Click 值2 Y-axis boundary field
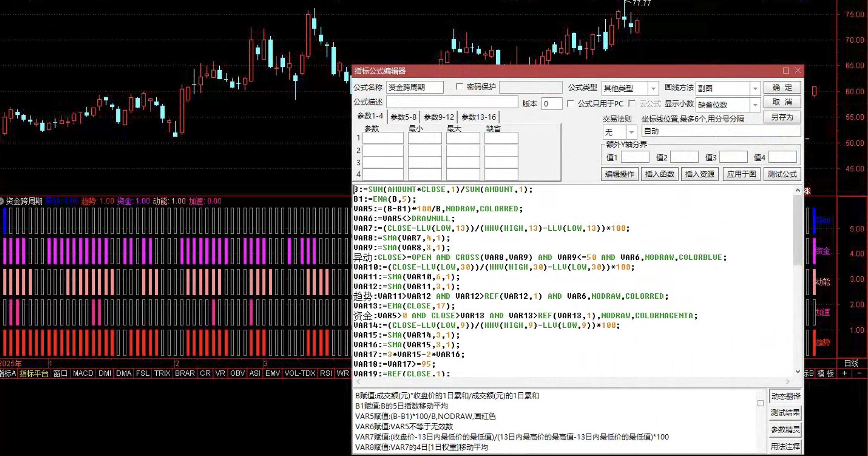The height and width of the screenshot is (456, 868). tap(684, 157)
